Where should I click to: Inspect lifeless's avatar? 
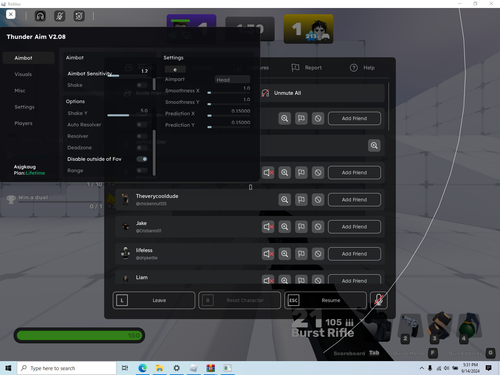point(285,254)
